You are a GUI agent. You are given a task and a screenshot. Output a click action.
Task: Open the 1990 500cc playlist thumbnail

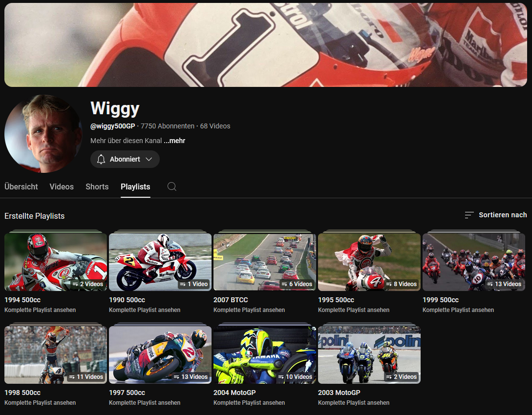[160, 261]
